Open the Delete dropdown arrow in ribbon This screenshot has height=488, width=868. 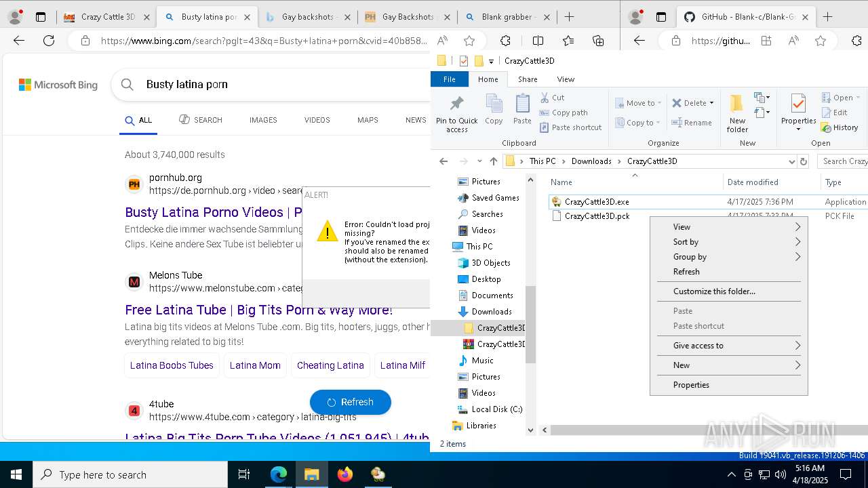coord(711,103)
